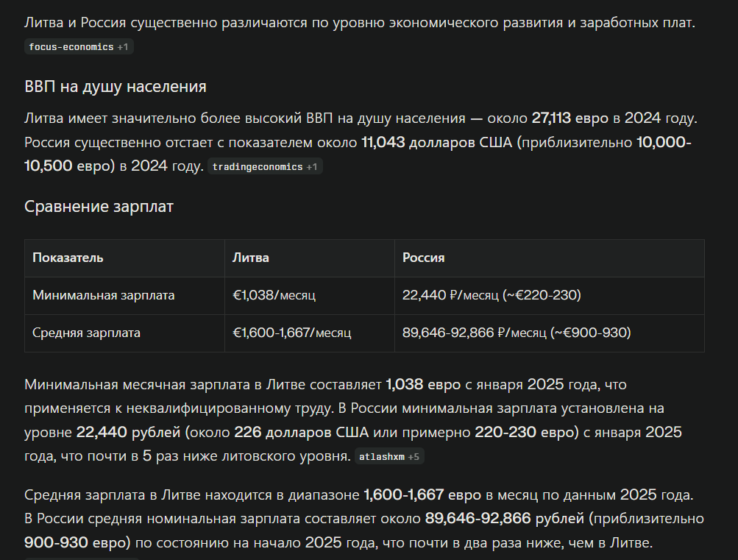Click the €1,038/месяц table cell
This screenshot has width=738, height=560.
(x=274, y=296)
